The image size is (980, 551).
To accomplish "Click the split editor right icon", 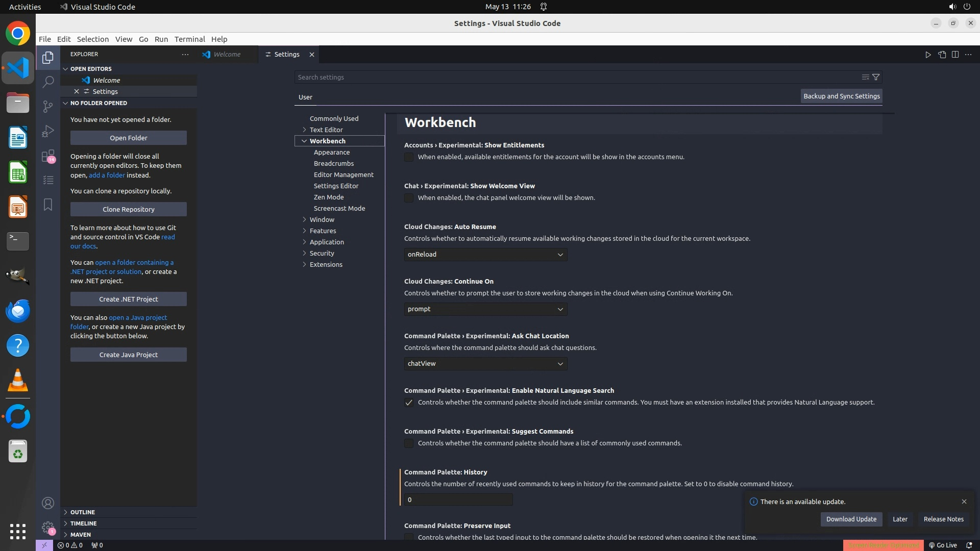I will [955, 55].
